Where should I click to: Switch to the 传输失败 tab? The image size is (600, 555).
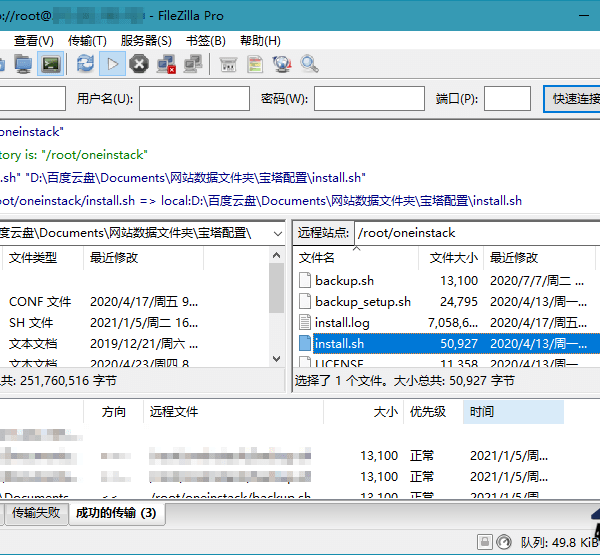coord(36,514)
